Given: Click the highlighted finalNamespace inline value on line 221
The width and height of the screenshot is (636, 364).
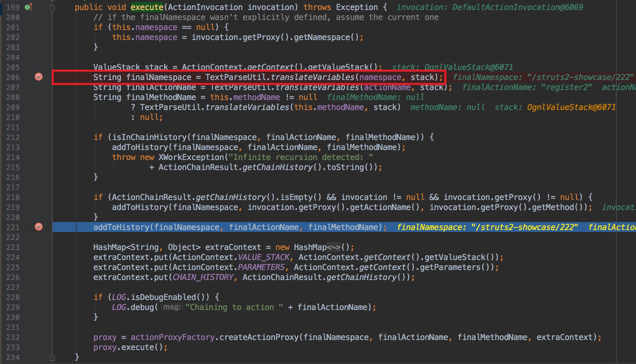Looking at the screenshot, I should [x=487, y=227].
